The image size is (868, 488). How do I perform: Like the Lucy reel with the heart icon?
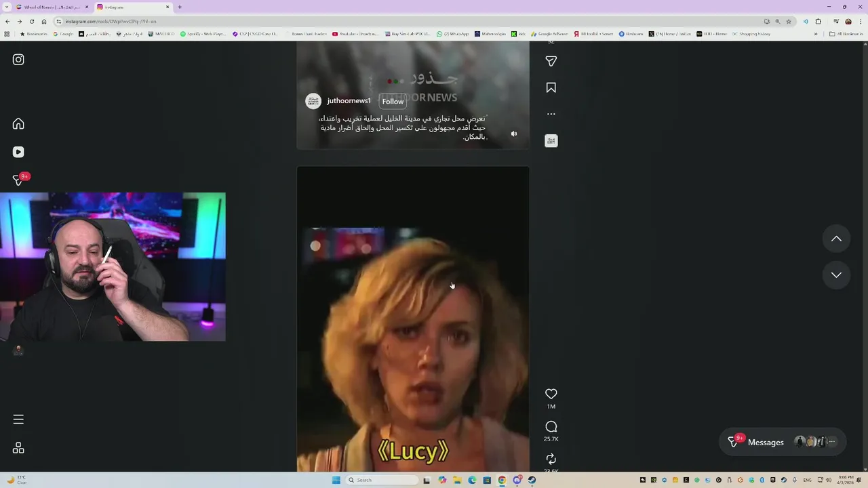(551, 394)
